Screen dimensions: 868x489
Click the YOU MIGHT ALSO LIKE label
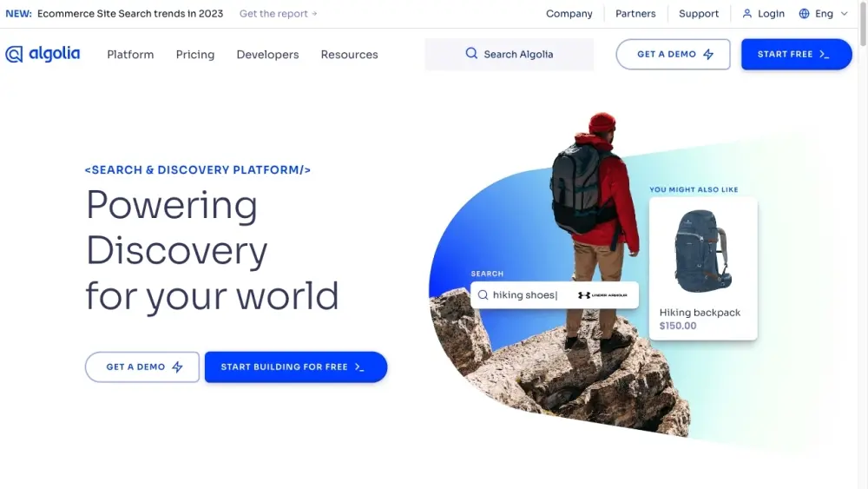[694, 189]
